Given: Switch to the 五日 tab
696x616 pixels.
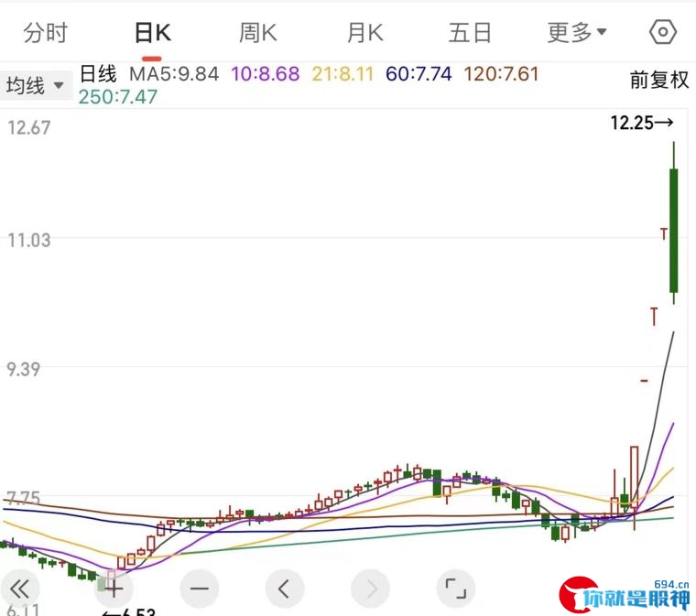Looking at the screenshot, I should (x=470, y=33).
